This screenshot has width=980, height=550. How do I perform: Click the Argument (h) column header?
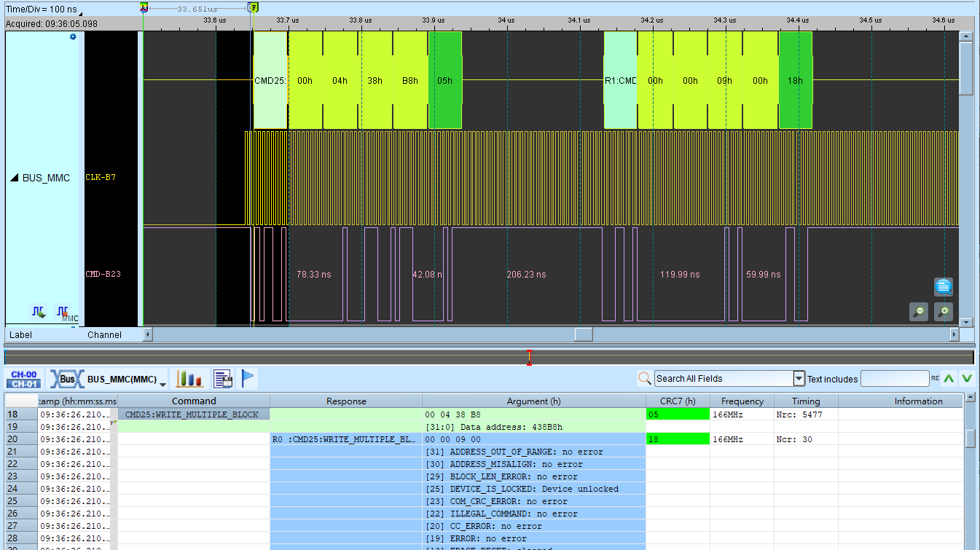(534, 401)
